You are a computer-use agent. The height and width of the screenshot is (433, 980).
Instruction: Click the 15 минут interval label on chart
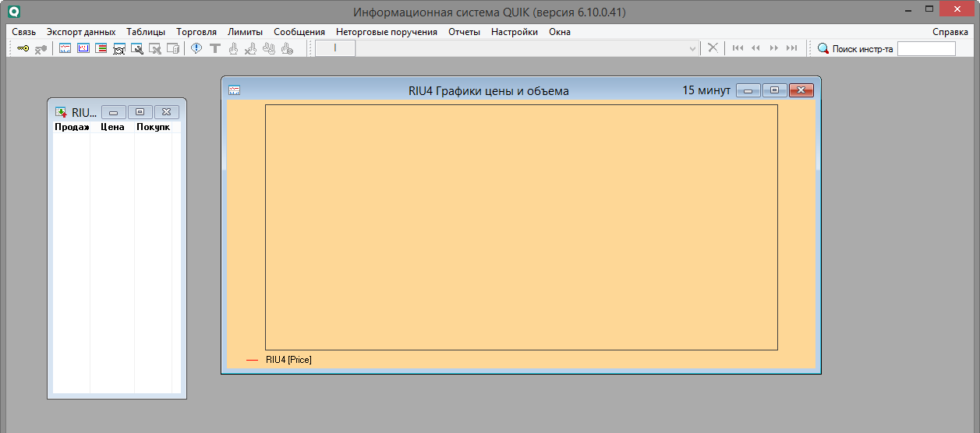[x=706, y=90]
